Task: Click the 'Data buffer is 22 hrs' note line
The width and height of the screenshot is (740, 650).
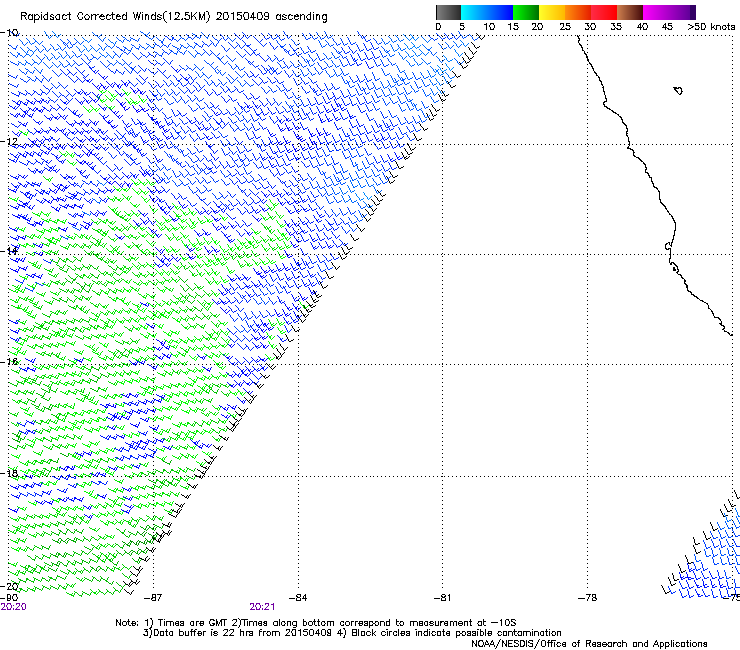Action: tap(352, 633)
